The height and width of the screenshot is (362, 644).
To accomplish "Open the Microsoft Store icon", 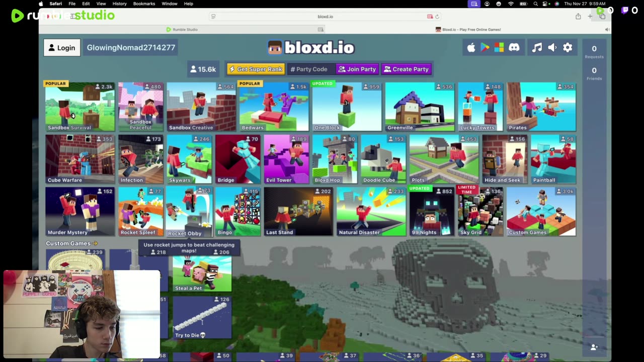I will click(499, 48).
